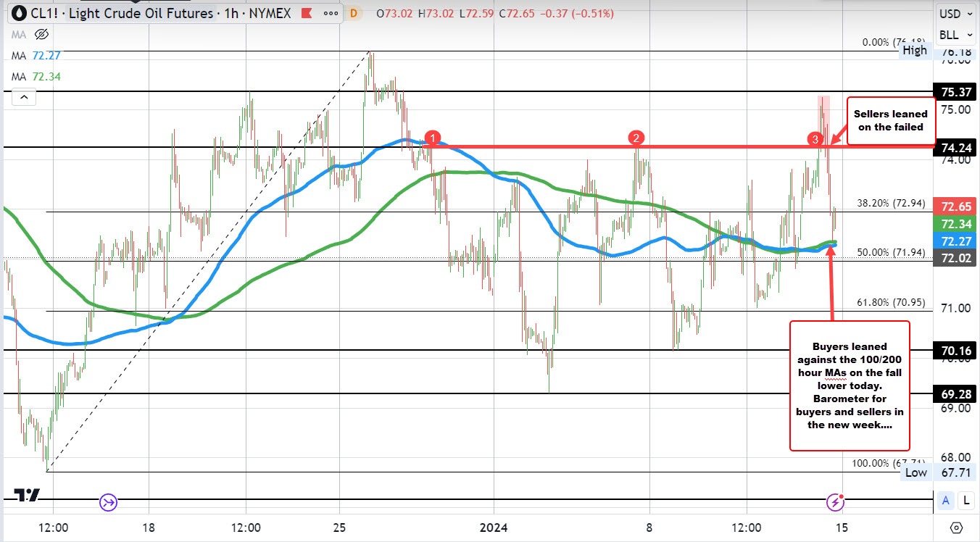Open the go-to-date icon on the timeline
The image size is (980, 542).
coord(108,502)
